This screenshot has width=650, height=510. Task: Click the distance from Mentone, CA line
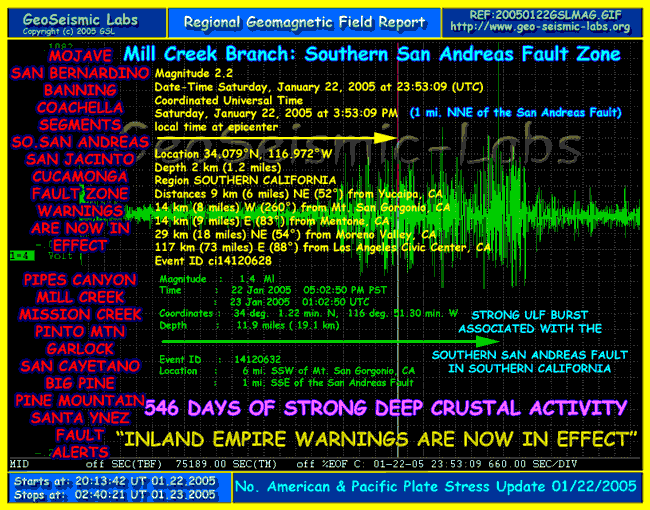[x=272, y=221]
